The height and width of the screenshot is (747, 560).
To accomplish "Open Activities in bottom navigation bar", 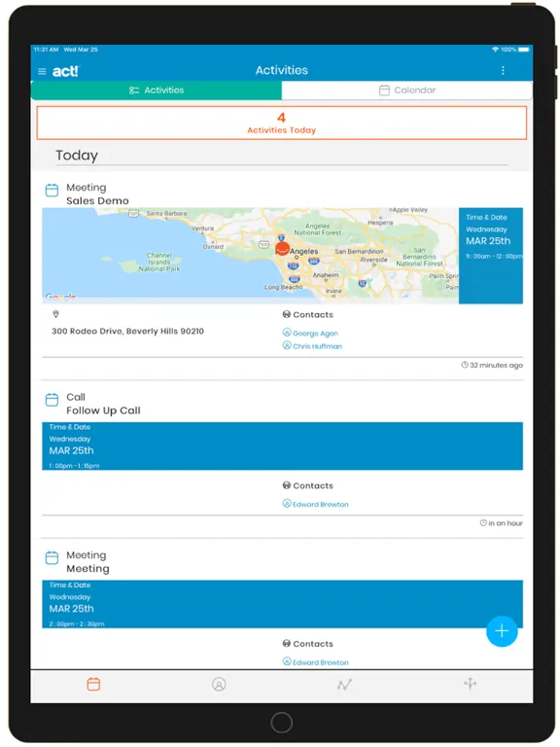I will pos(93,684).
